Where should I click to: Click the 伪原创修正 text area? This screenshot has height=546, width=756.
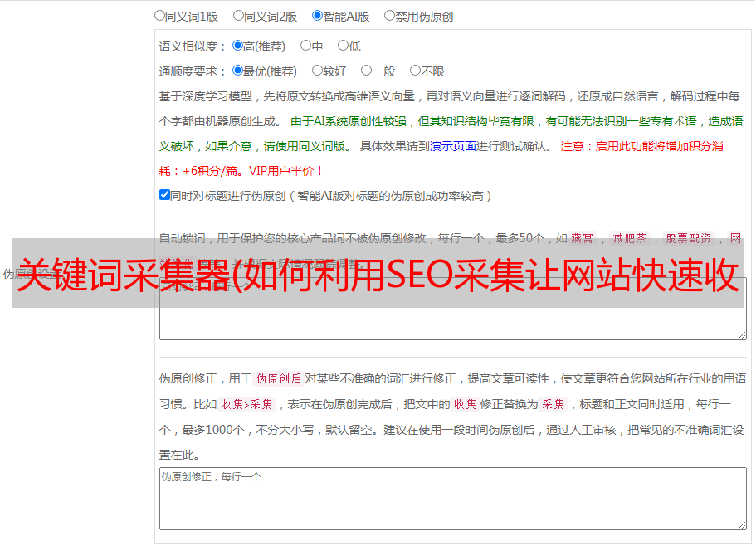[453, 499]
